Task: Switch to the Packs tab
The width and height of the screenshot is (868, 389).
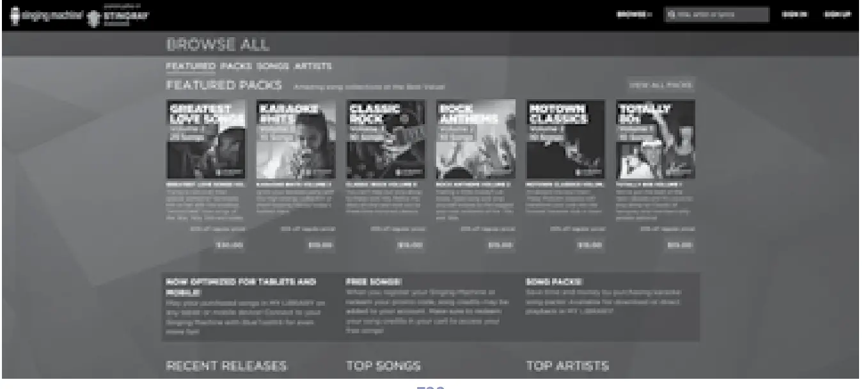Action: [236, 66]
